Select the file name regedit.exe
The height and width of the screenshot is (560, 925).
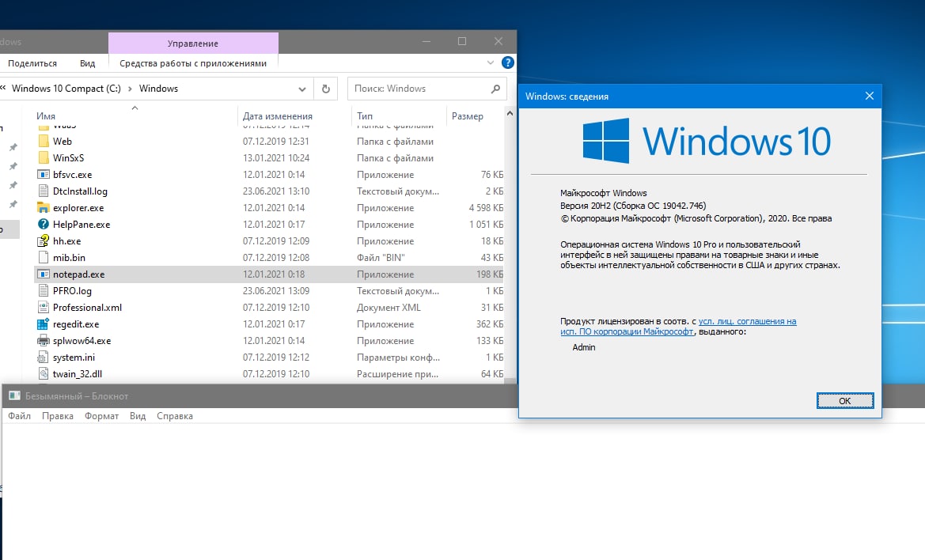pyautogui.click(x=75, y=324)
